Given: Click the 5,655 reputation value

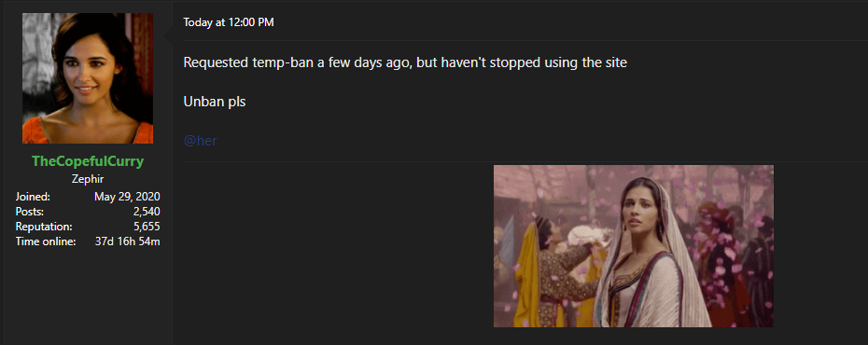Looking at the screenshot, I should 147,227.
